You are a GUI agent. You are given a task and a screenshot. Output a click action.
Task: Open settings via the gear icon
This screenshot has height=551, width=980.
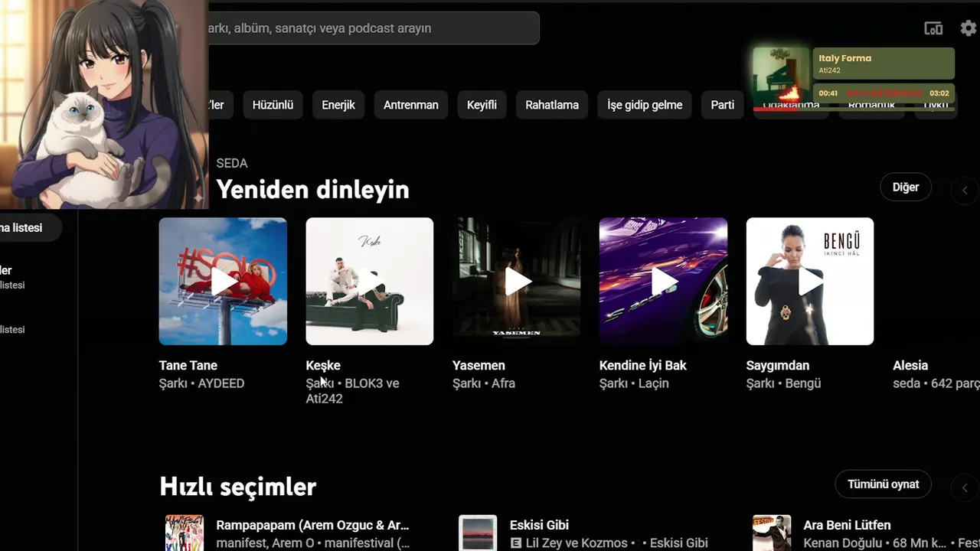point(969,28)
